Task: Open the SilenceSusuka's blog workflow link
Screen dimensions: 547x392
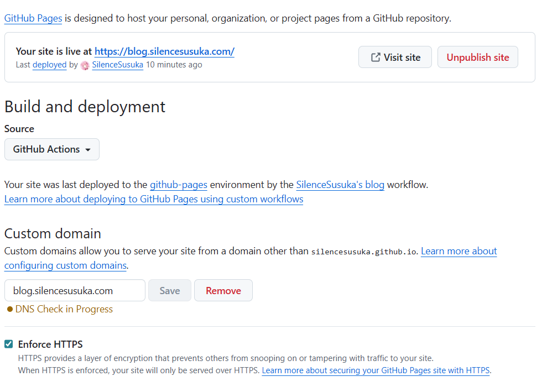Action: click(x=340, y=185)
